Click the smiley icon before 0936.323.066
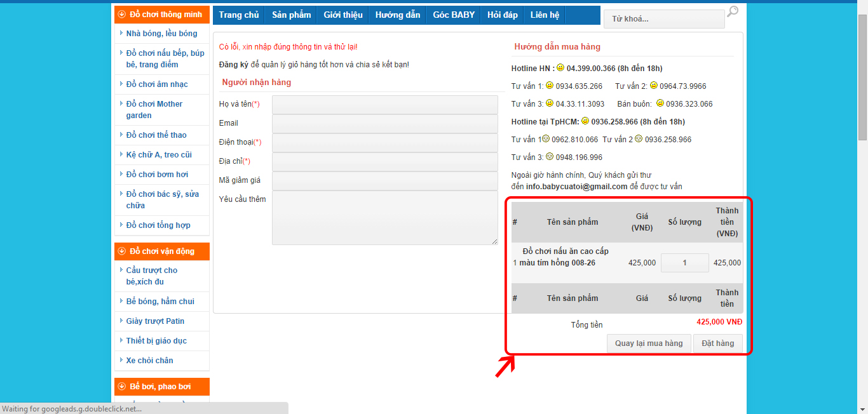The height and width of the screenshot is (414, 868). point(660,103)
